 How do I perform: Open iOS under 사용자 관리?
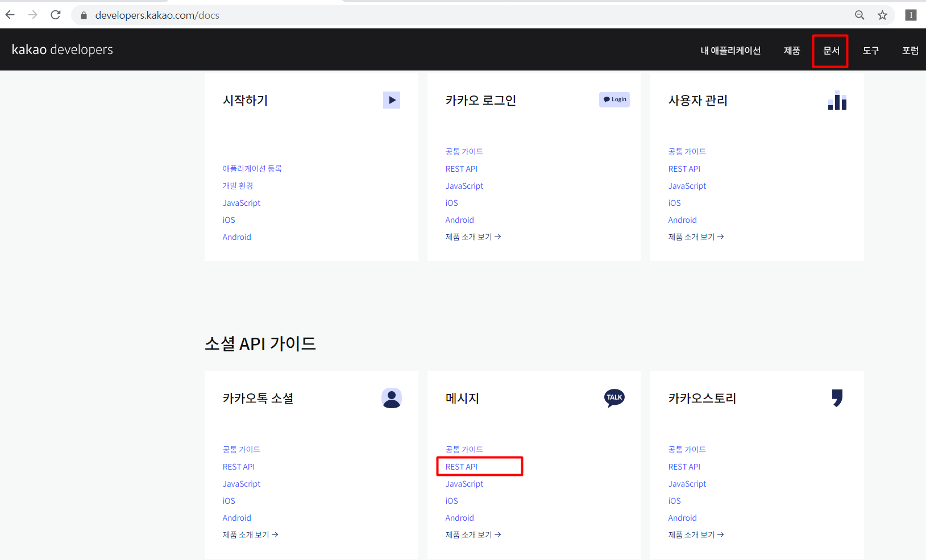click(675, 203)
